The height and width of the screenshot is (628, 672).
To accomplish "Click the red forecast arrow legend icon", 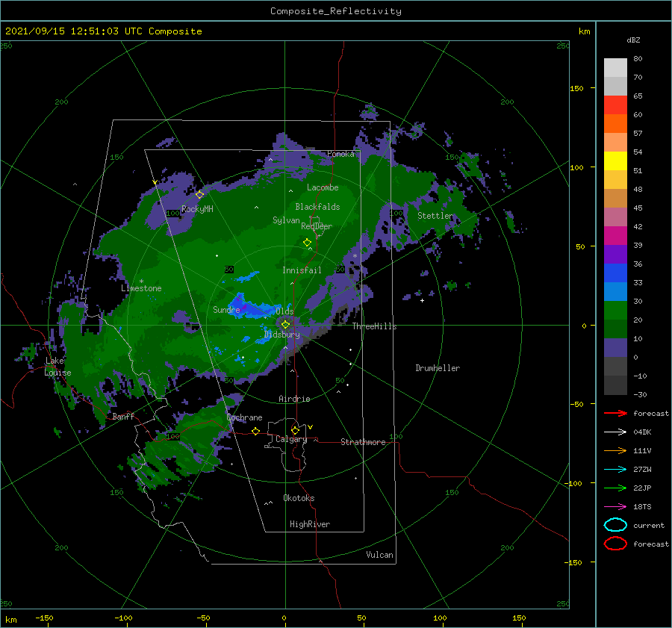I will pos(615,413).
